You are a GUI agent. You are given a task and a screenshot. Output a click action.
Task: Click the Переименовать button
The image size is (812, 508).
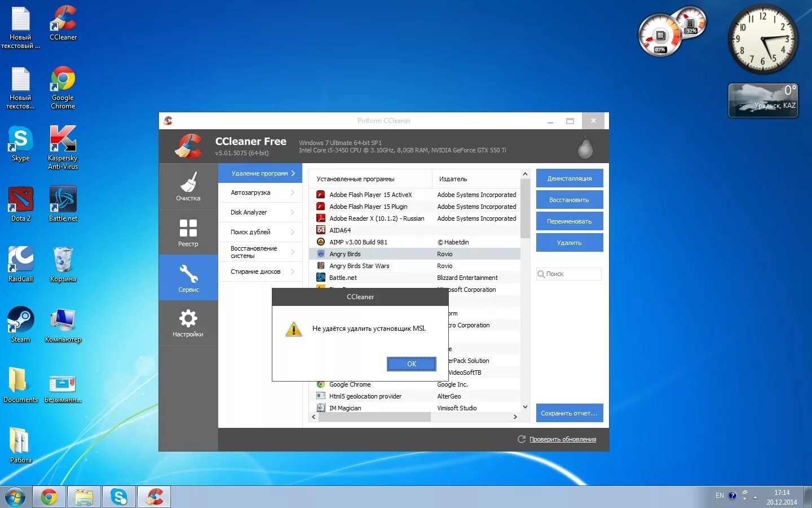tap(570, 221)
